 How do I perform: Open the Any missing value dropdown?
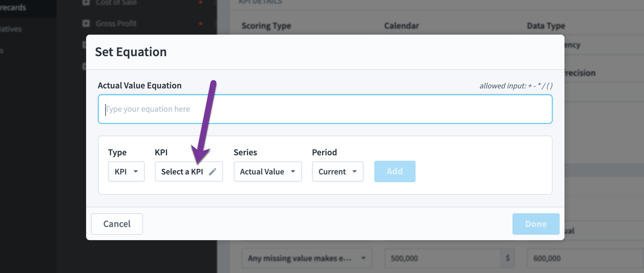307,258
